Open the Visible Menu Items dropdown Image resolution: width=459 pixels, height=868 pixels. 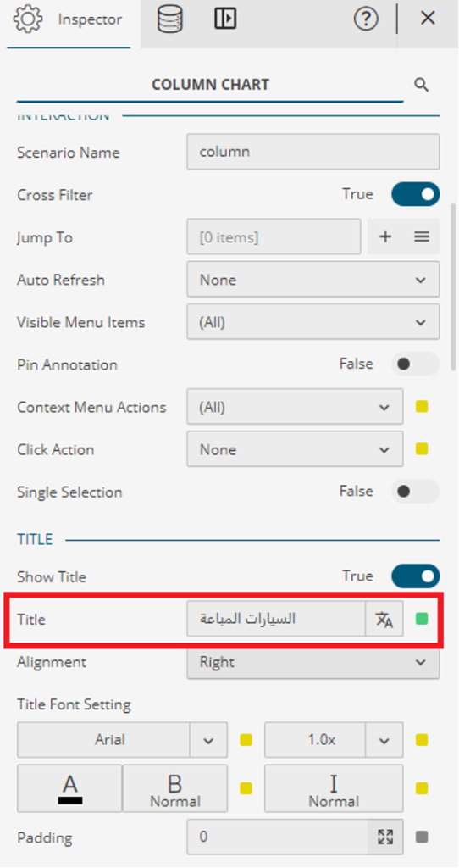coord(313,321)
